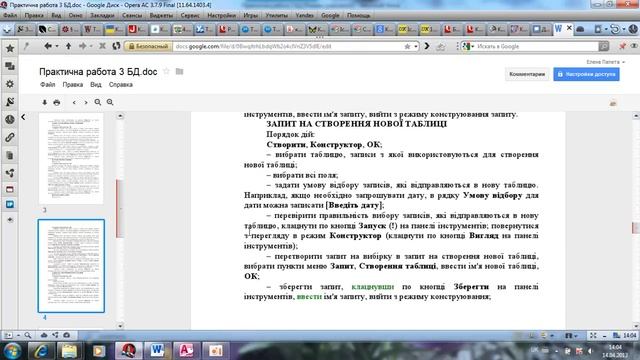Open the Opera bookmarks star panel
This screenshot has height=360, width=640.
[10, 49]
